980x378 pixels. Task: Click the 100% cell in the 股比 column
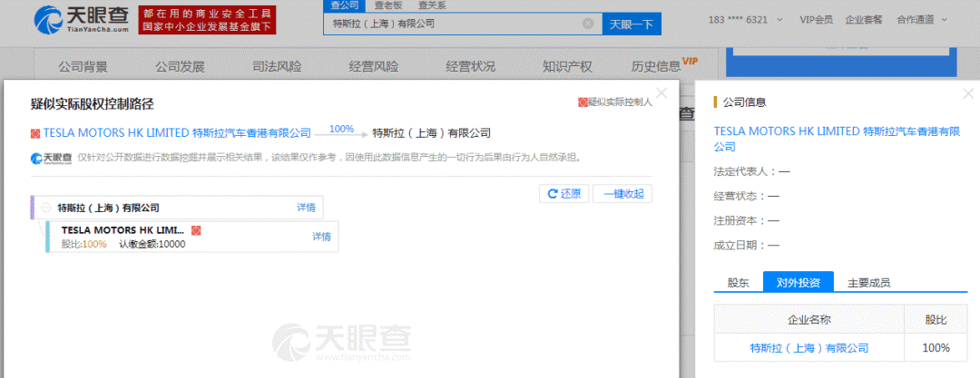click(x=936, y=348)
